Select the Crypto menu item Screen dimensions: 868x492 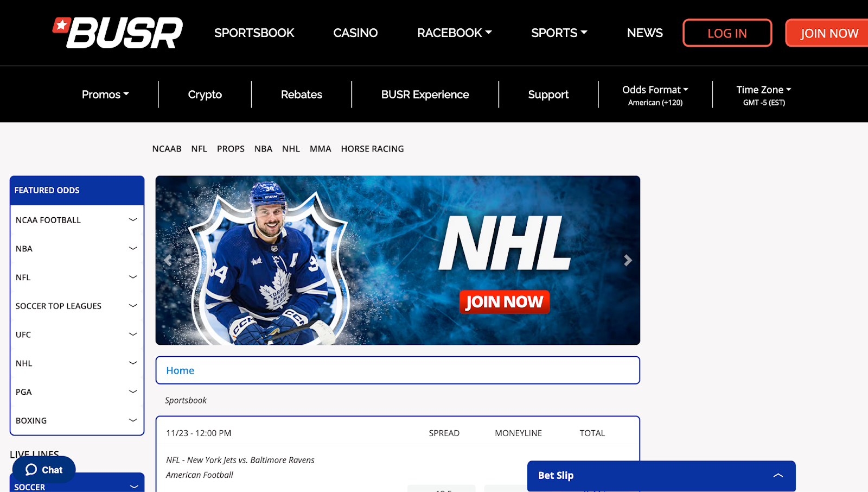click(205, 94)
